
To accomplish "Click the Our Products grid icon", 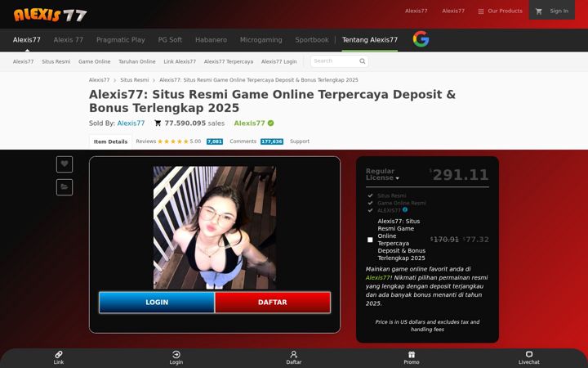I will (481, 11).
